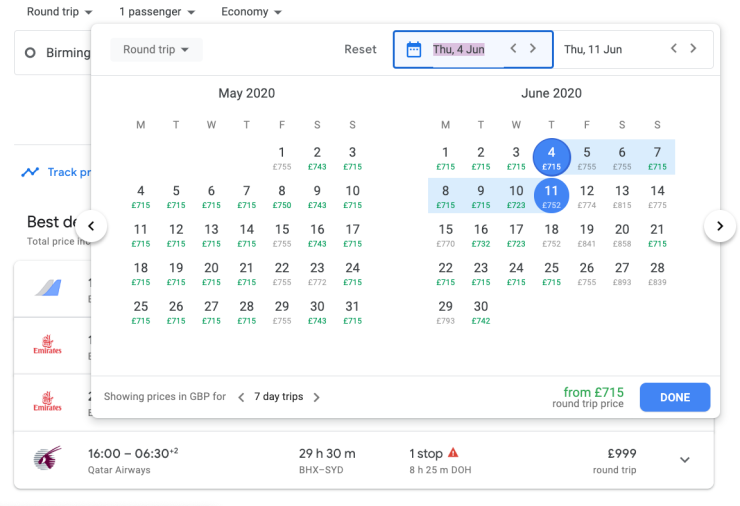Go to previous departure date arrow
This screenshot has height=506, width=740.
coord(513,48)
